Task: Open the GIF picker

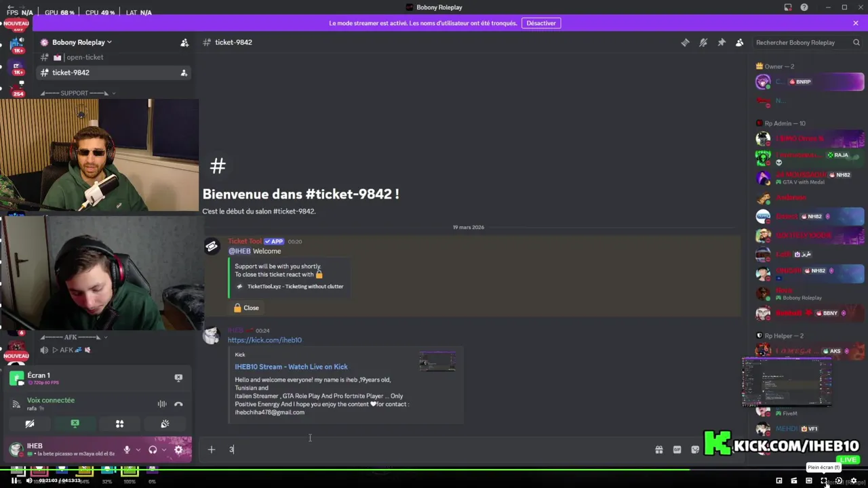Action: pos(677,449)
